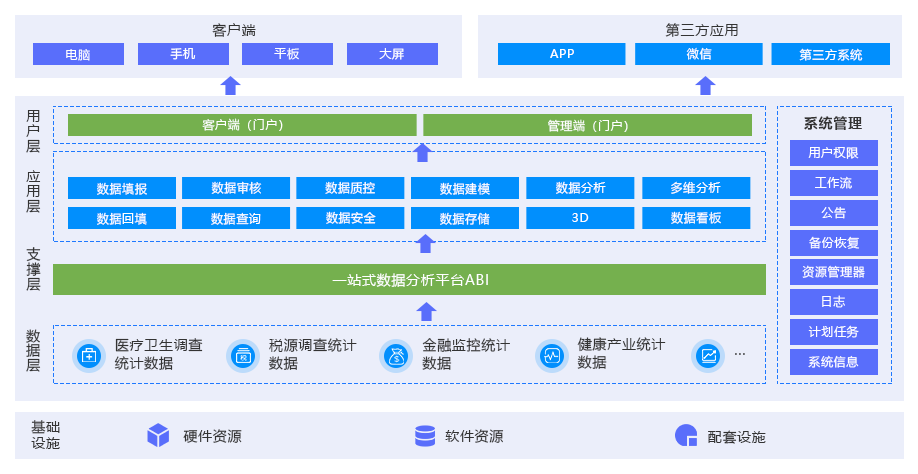Select 计划任务 under 系统管理
This screenshot has height=474, width=918.
tap(834, 332)
